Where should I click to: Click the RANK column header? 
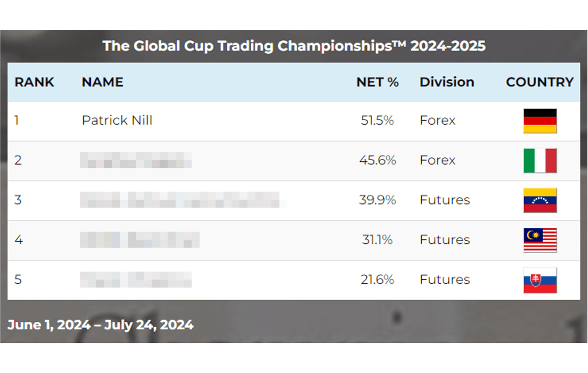[x=34, y=82]
